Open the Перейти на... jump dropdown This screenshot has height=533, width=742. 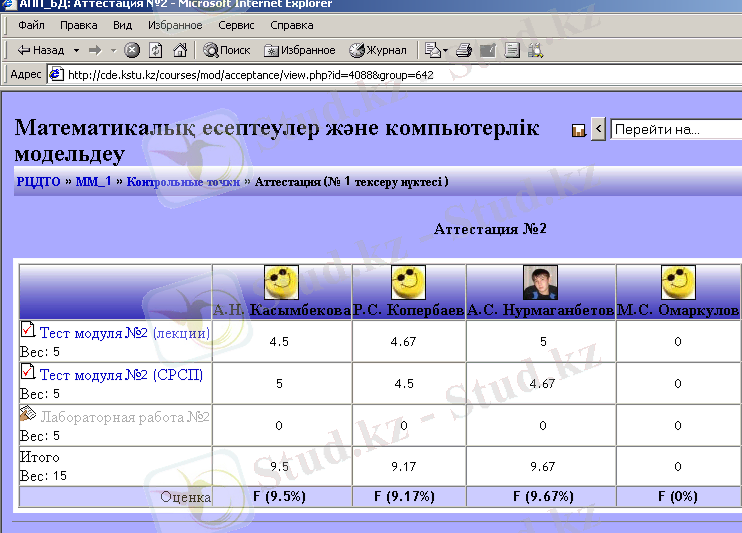(675, 129)
